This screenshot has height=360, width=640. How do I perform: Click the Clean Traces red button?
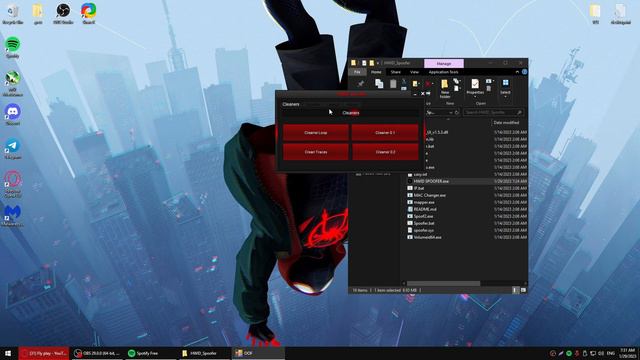(316, 152)
